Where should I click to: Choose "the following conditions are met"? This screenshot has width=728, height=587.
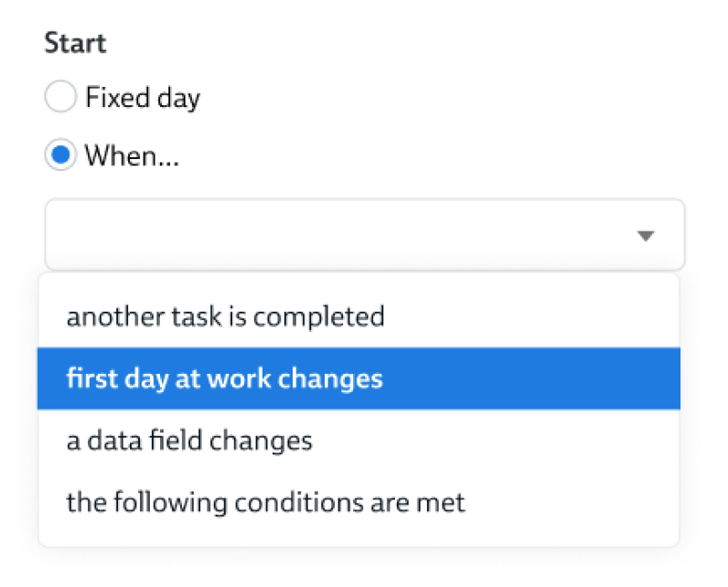coord(265,502)
